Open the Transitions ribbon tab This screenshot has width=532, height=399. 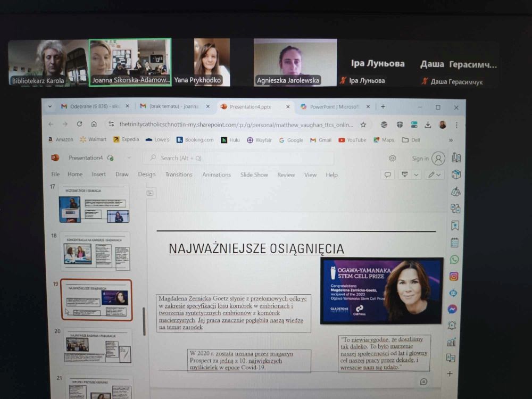click(x=179, y=174)
